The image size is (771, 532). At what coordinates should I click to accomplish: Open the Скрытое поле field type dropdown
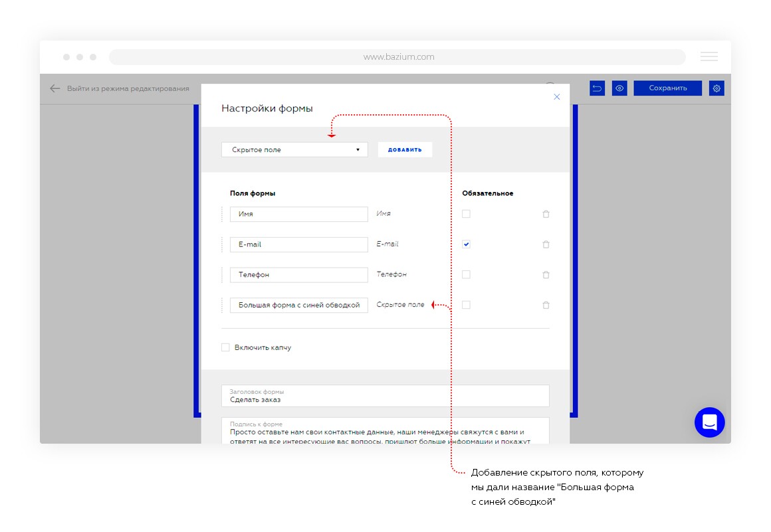[294, 150]
